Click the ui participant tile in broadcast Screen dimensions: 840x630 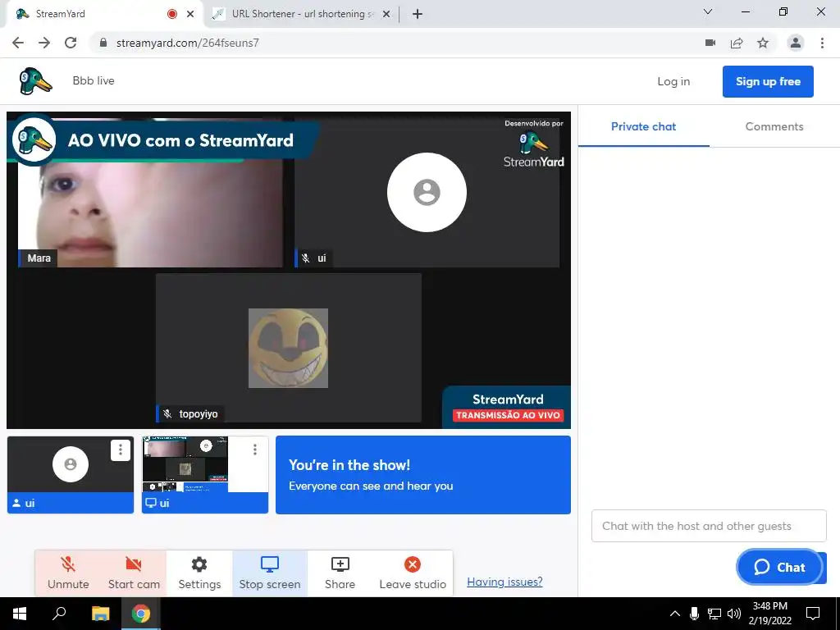click(427, 193)
